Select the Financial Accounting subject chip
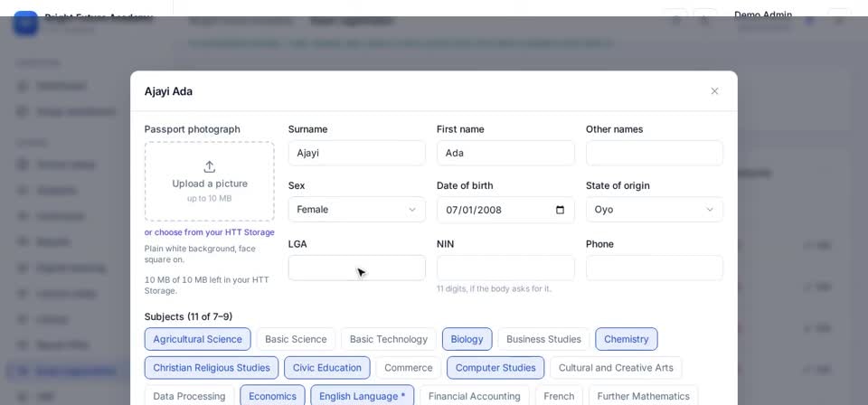 475,396
